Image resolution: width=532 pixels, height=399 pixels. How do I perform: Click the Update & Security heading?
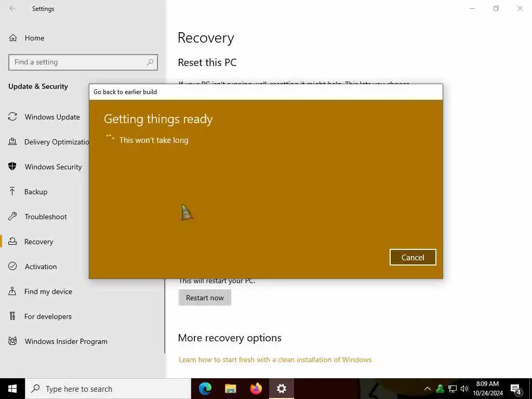tap(38, 87)
